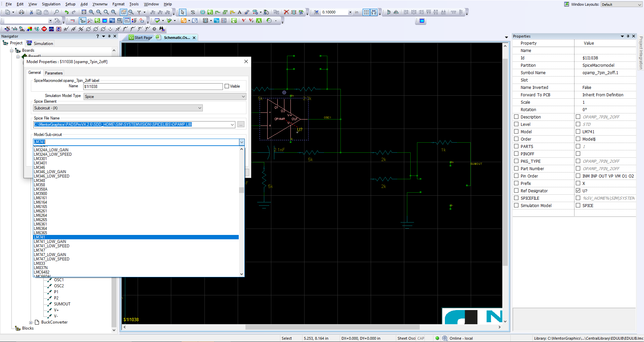644x342 pixels.
Task: Click the red STOP simulation icon
Action: 44,29
